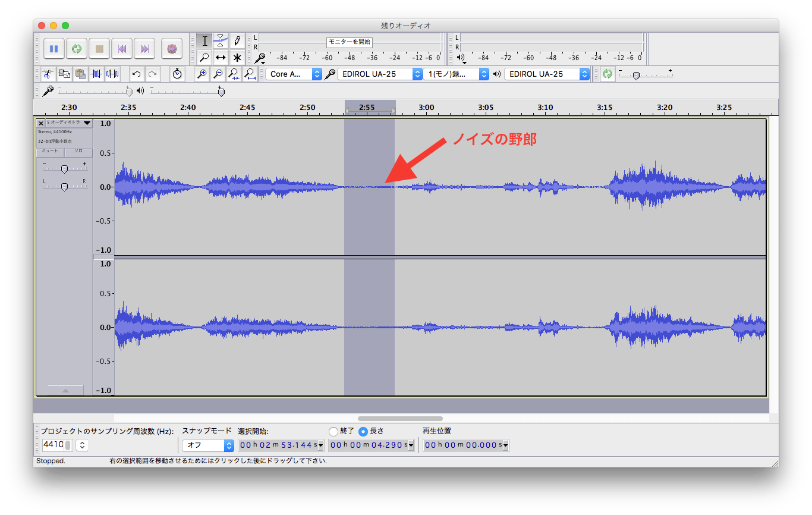812x515 pixels.
Task: Click モニターを開始 on the recording meter
Action: click(350, 42)
